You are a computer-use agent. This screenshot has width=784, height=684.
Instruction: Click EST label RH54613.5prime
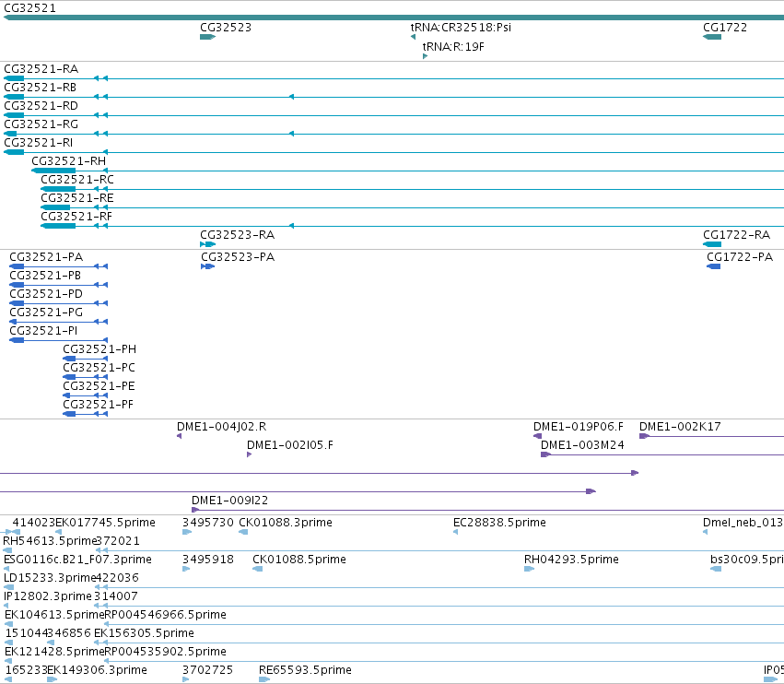[x=50, y=541]
